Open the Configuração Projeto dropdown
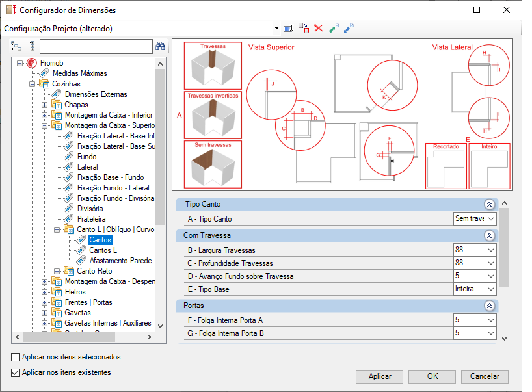Screen dimensions: 532x392 coord(276,29)
